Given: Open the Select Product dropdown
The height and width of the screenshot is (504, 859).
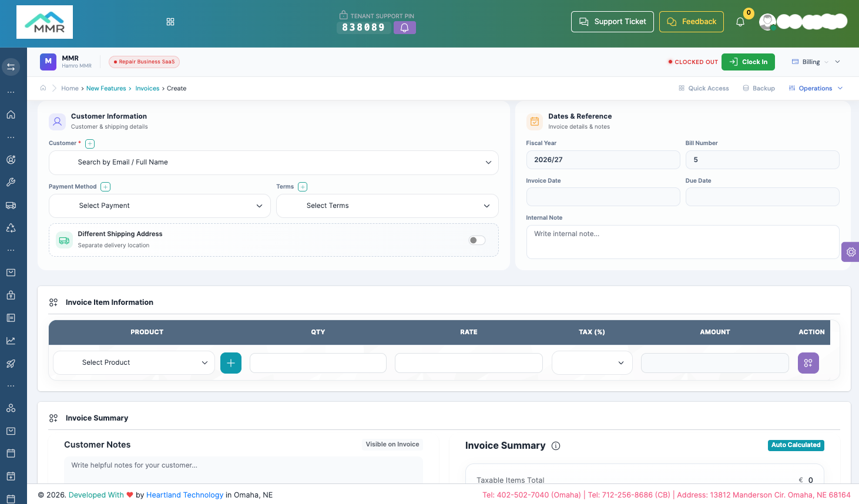Looking at the screenshot, I should [x=134, y=363].
